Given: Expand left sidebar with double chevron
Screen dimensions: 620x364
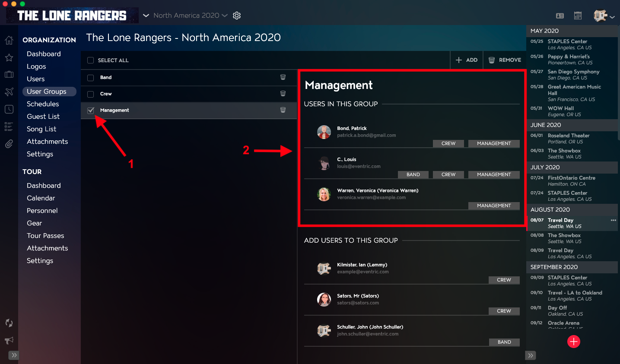Looking at the screenshot, I should click(x=14, y=355).
